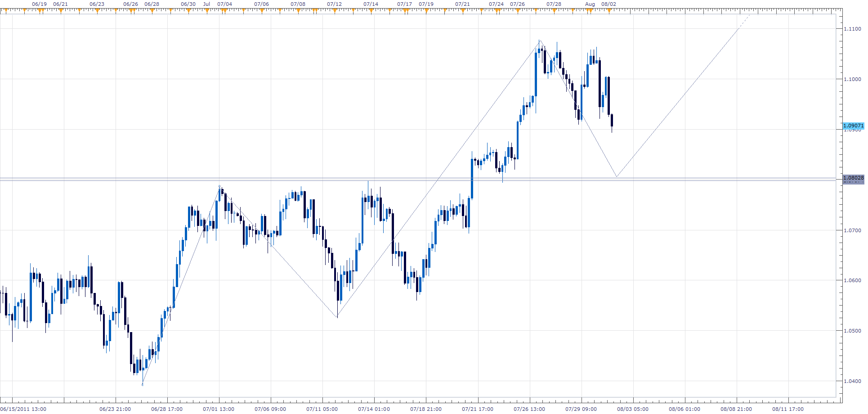Select the 08/02 date on top ruler
868x414 pixels.
click(608, 4)
